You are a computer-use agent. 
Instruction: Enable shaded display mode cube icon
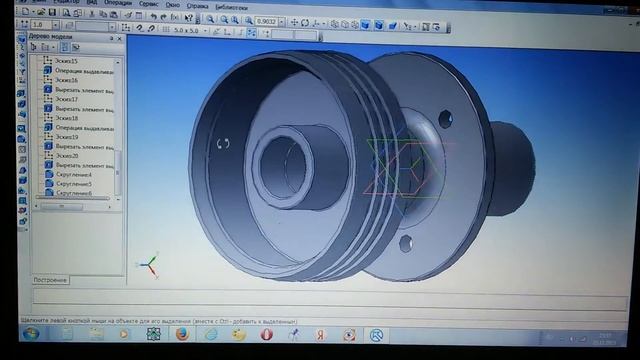365,25
